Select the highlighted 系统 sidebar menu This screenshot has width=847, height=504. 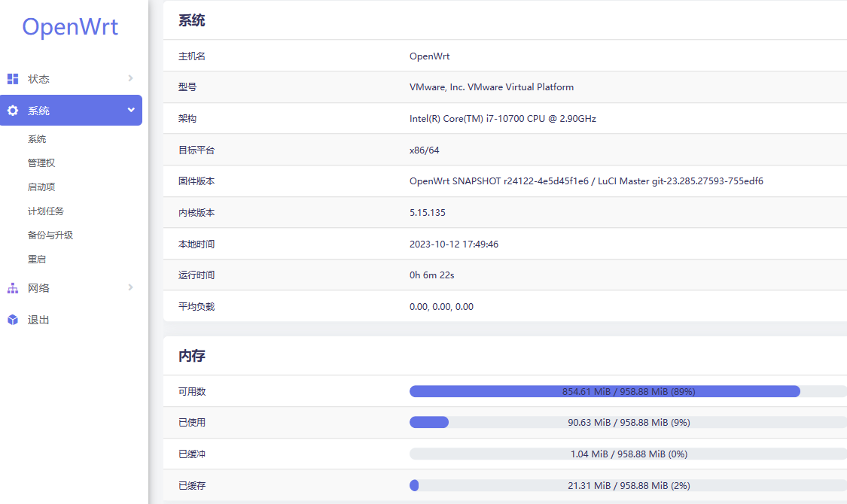point(72,111)
